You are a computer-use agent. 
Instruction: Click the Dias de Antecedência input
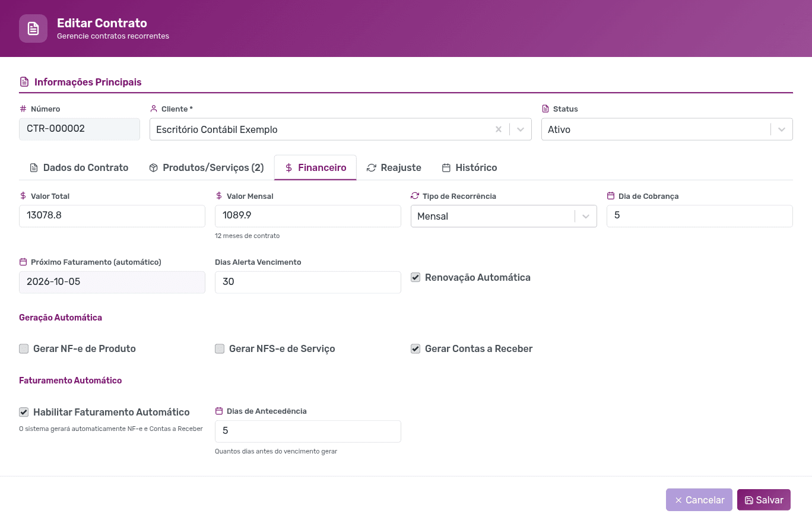click(x=308, y=432)
